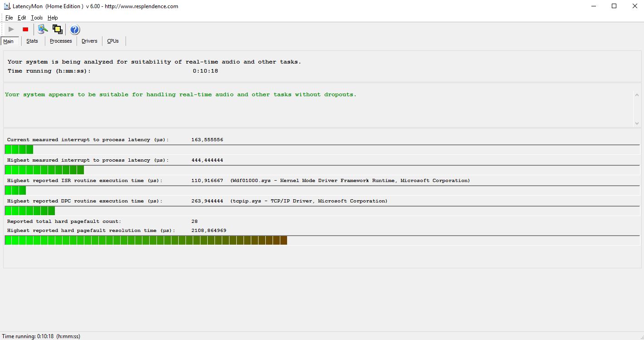The image size is (644, 340).
Task: Open Help with the blue question mark icon
Action: [75, 30]
